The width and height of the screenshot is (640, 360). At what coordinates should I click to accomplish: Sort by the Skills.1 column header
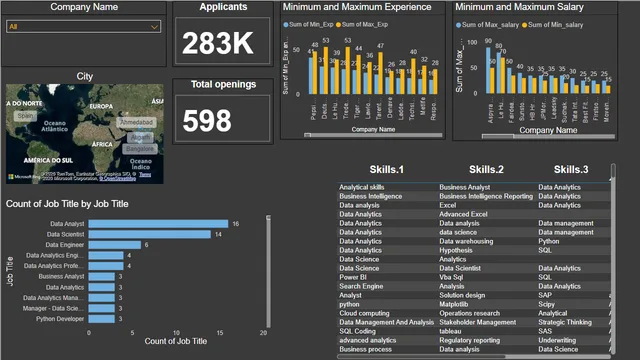[387, 169]
